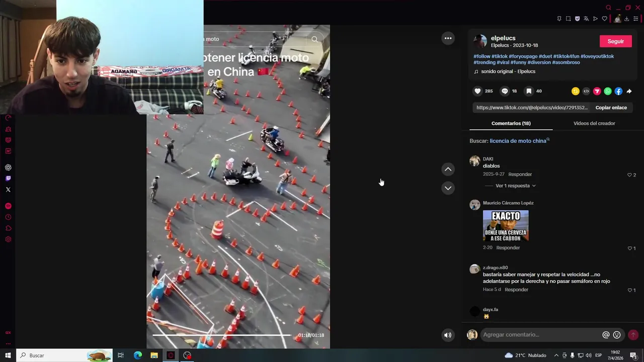Open Twitch in the sidebar
The image size is (644, 362).
(8, 178)
